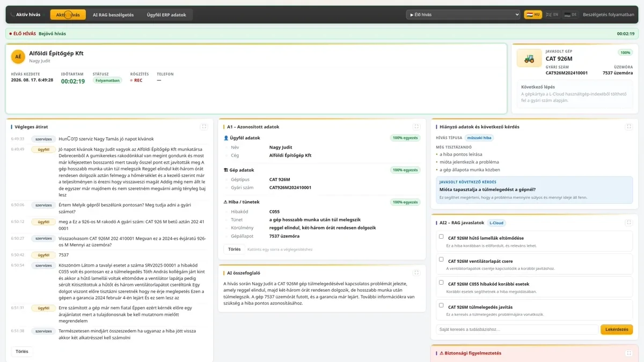Viewport: 644px width, 362px height.
Task: Click the warning triangle in Biztonsági figyelmeztetés header
Action: tap(442, 353)
